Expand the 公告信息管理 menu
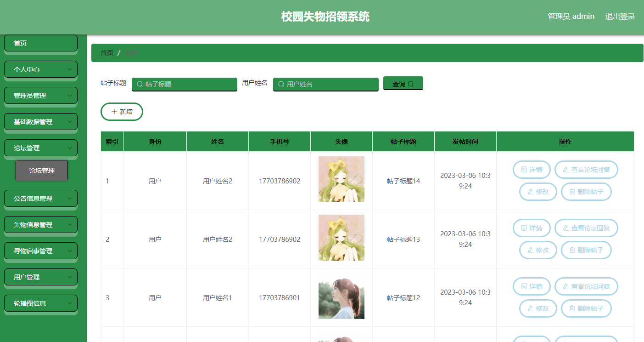Viewport: 644px width, 342px height. [x=40, y=198]
